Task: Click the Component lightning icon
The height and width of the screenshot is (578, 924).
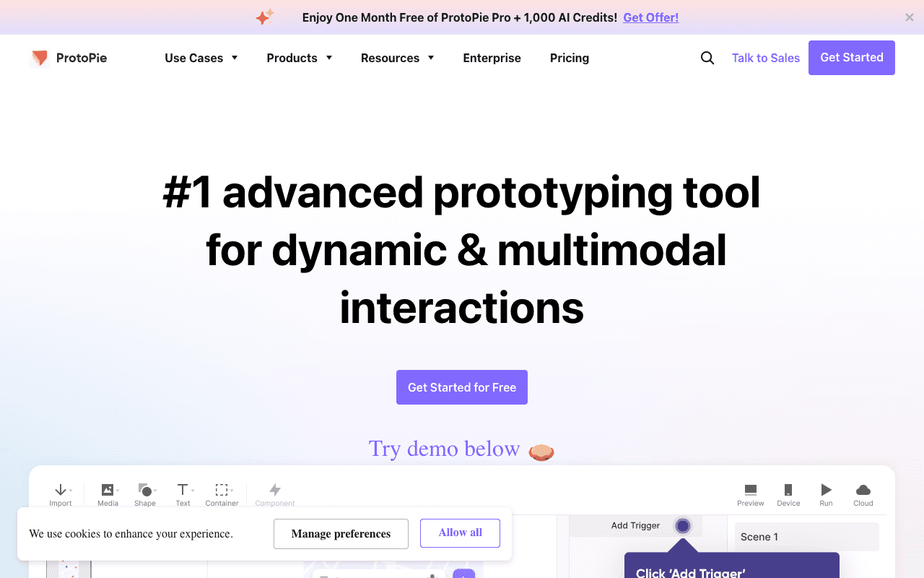Action: click(x=275, y=490)
